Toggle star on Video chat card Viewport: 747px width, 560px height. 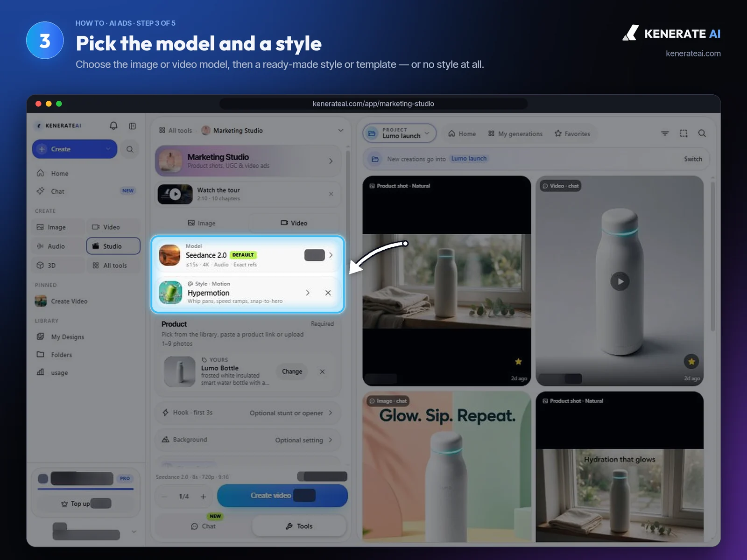[691, 362]
